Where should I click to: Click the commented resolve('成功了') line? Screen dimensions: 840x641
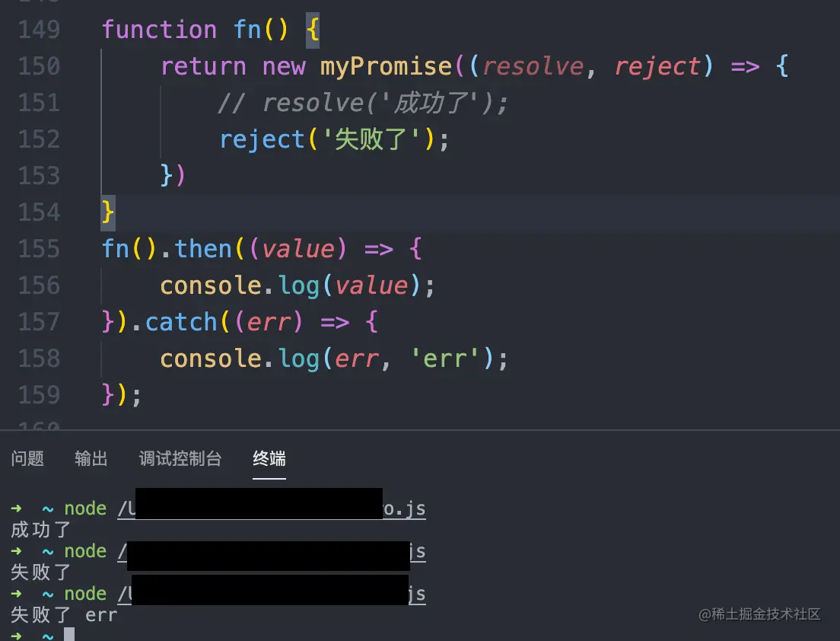click(x=363, y=103)
